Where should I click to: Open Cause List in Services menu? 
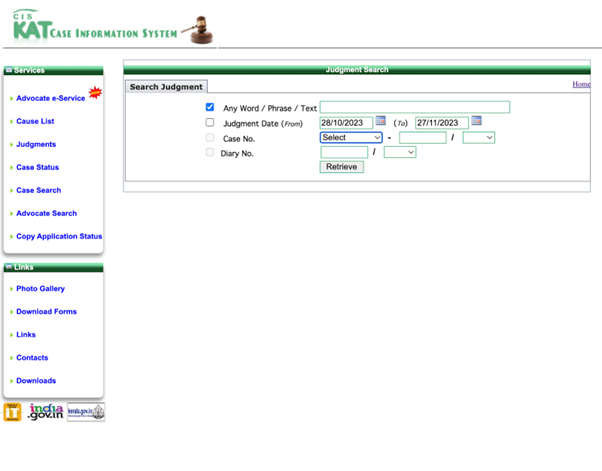[35, 122]
